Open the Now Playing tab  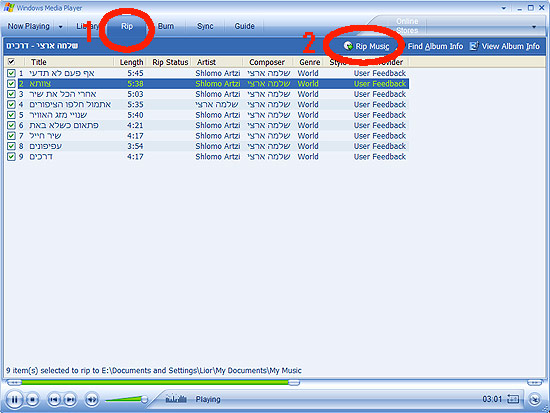(x=29, y=26)
